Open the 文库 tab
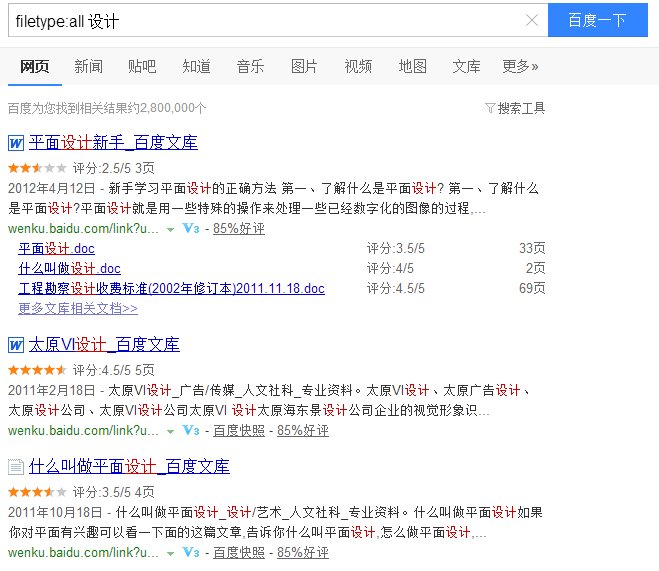659x571 pixels. click(x=466, y=66)
